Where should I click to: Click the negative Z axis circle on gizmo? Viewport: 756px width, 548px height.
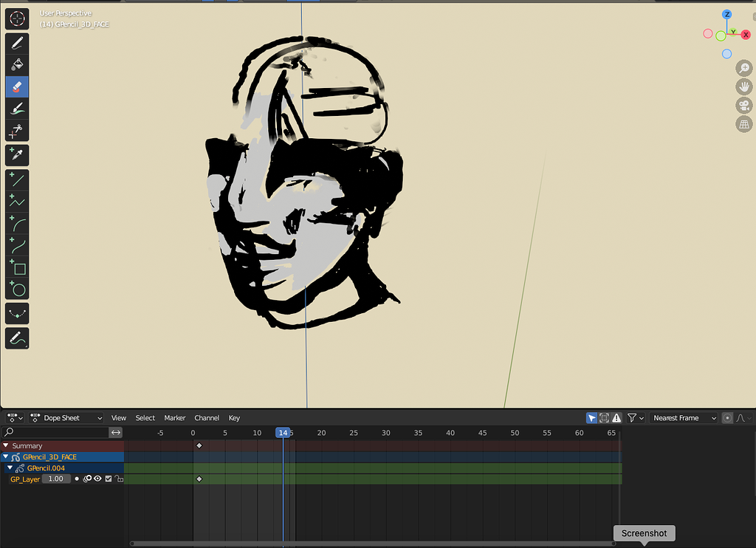pyautogui.click(x=726, y=54)
